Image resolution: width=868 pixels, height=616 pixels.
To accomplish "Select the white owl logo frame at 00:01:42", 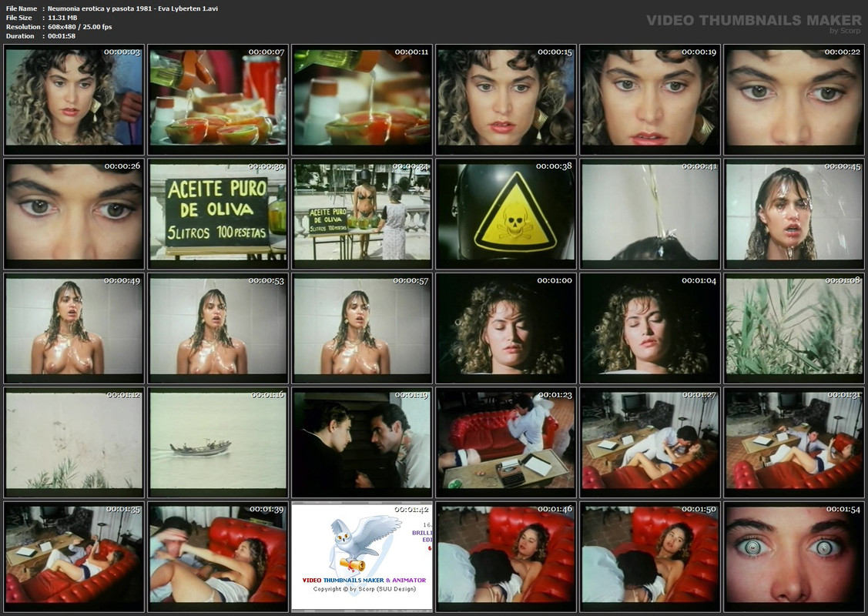I will 361,557.
